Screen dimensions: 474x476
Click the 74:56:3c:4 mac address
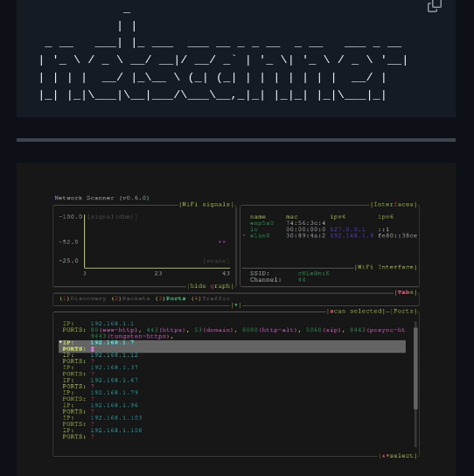(x=305, y=223)
